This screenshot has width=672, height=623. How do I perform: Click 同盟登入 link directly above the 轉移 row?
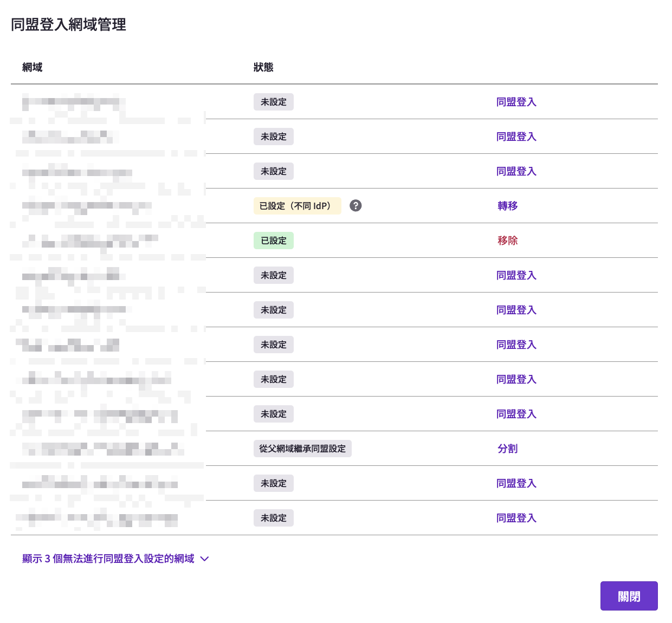[x=516, y=171]
